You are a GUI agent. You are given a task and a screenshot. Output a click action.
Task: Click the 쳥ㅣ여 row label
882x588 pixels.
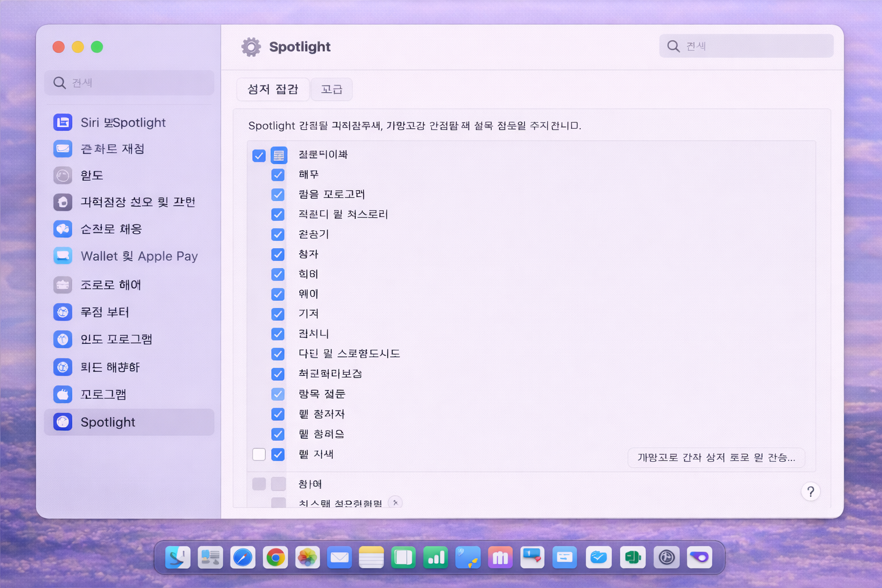pos(310,484)
